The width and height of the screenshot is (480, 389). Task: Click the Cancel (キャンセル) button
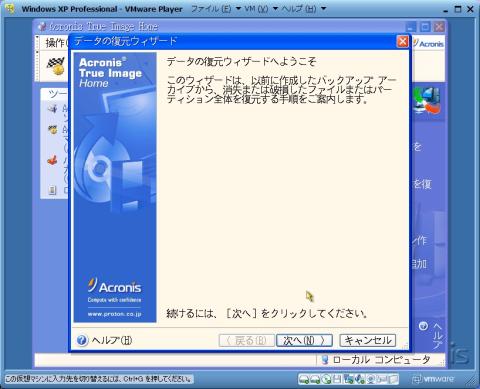[368, 340]
